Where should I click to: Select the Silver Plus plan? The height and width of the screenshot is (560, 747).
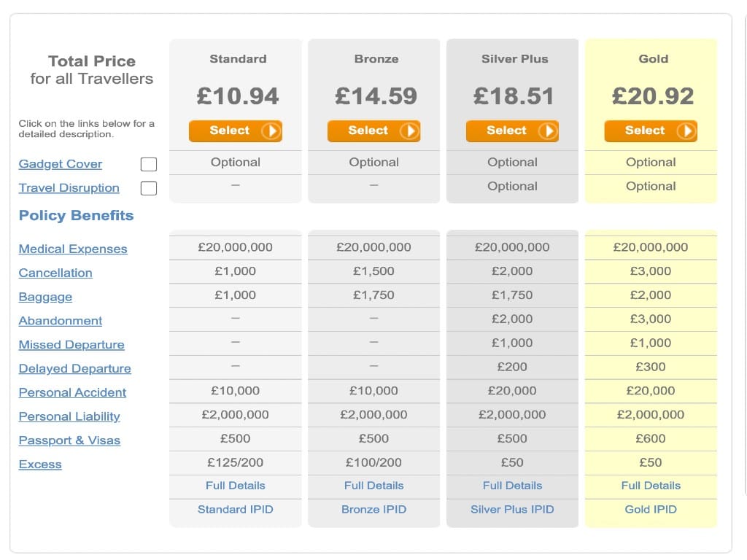(512, 131)
